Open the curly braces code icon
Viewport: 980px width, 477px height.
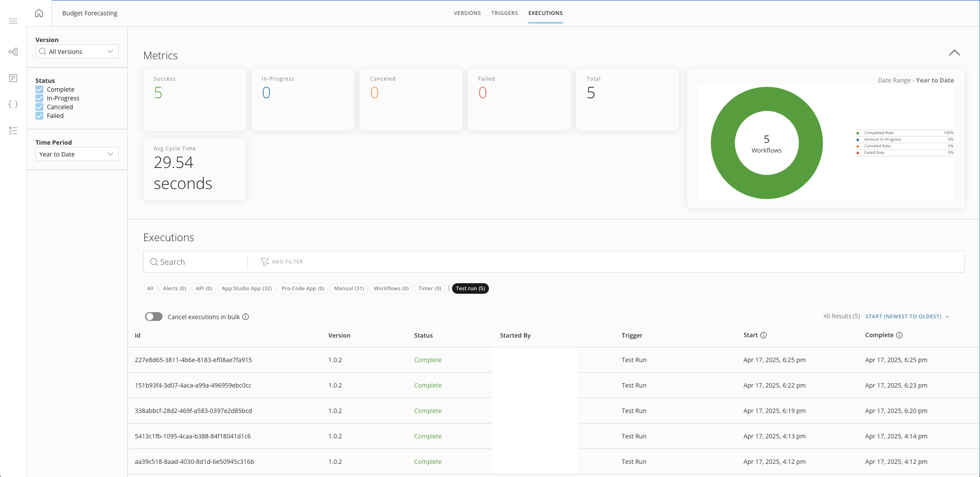13,104
